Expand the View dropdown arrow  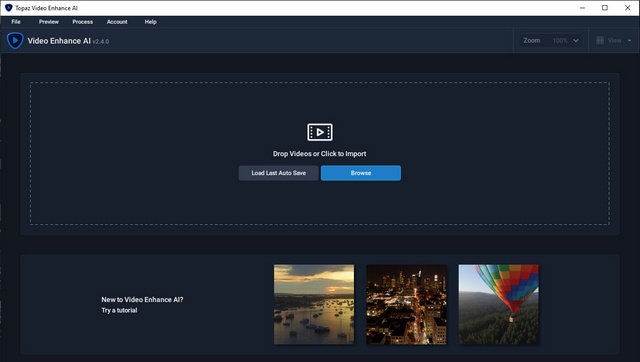click(x=629, y=40)
